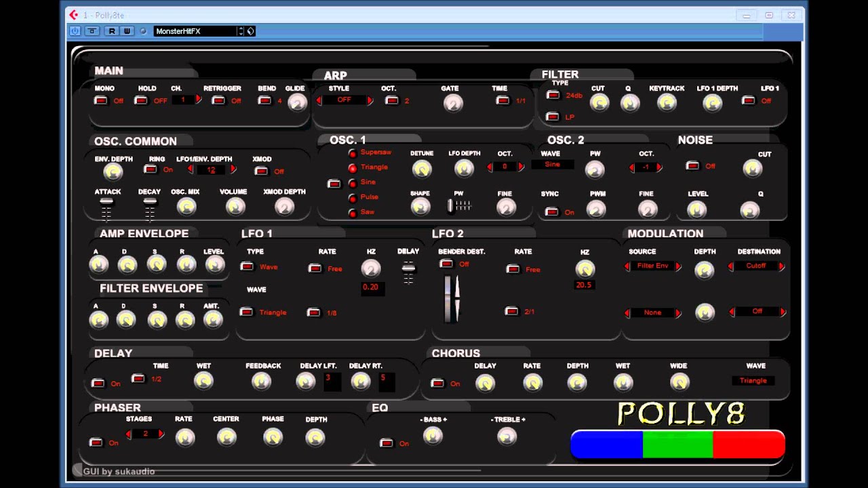Click the Osc. 1 PW slider
The width and height of the screenshot is (868, 488).
coord(459,205)
